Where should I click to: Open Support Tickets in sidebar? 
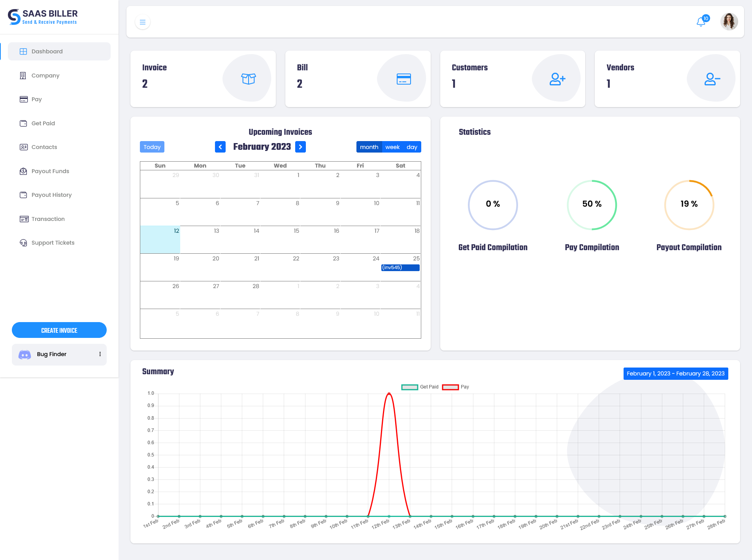(53, 243)
